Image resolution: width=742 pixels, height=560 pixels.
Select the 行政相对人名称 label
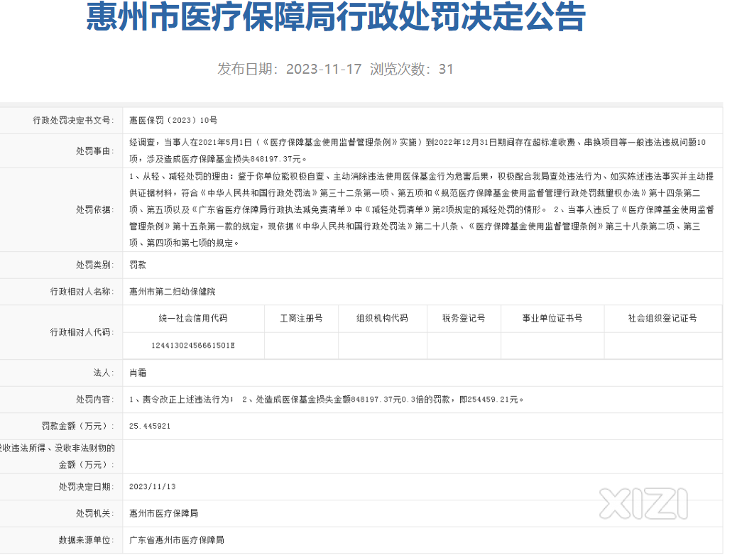tap(82, 291)
